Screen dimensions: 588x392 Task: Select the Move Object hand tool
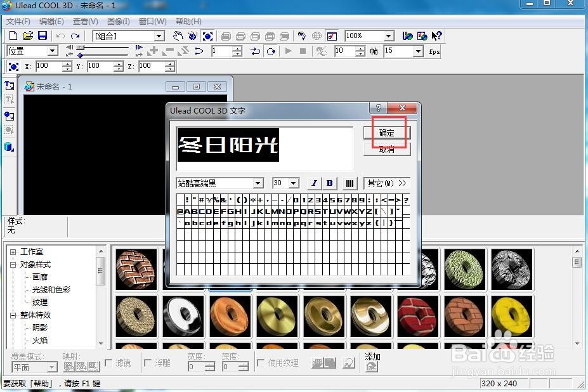pyautogui.click(x=178, y=36)
